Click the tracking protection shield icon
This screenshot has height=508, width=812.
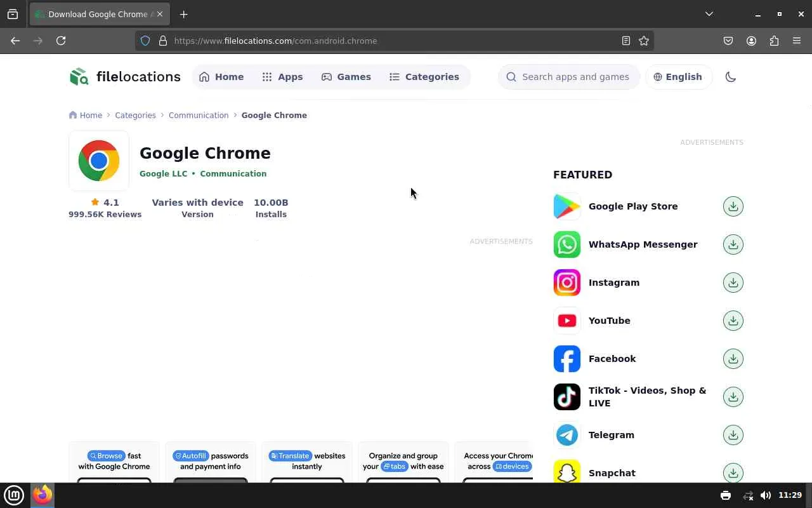pyautogui.click(x=145, y=41)
